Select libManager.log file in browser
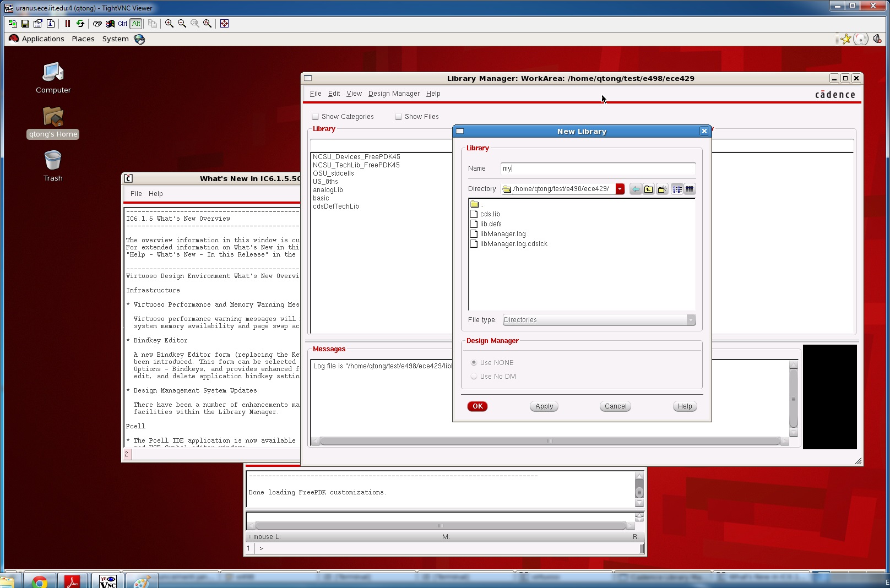The image size is (890, 588). pyautogui.click(x=498, y=234)
